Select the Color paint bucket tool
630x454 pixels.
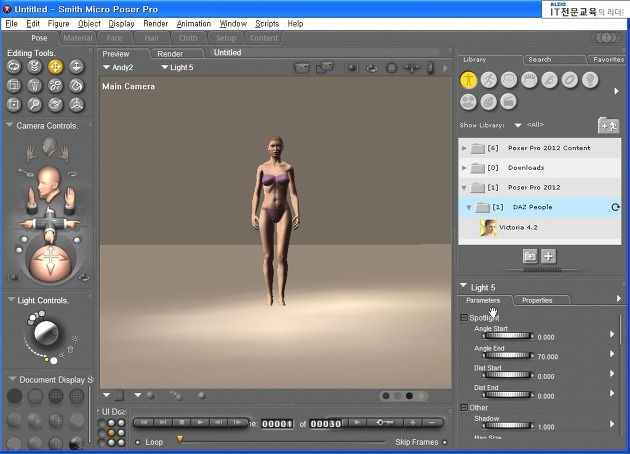click(x=76, y=85)
